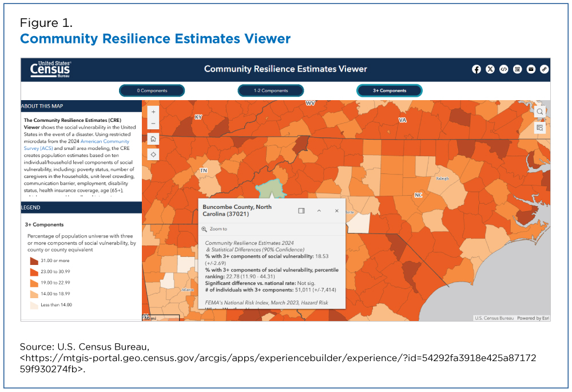
Task: Click the 31.00 or more legend swatch
Action: pyautogui.click(x=34, y=261)
